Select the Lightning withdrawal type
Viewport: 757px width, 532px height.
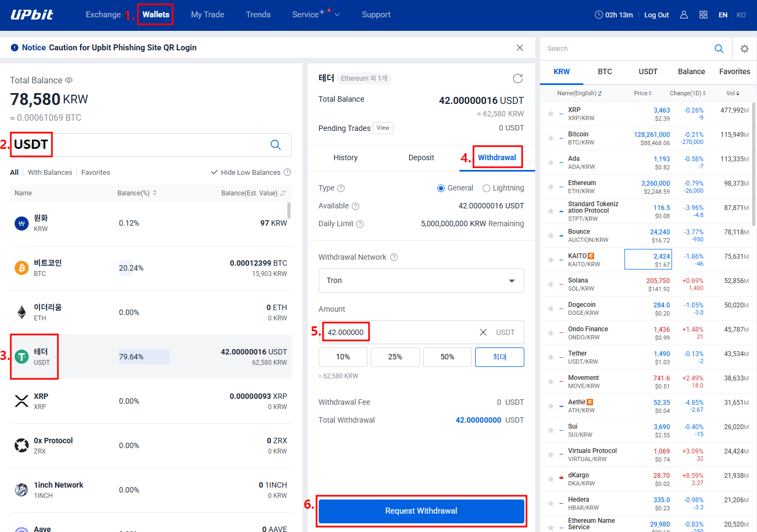click(486, 188)
